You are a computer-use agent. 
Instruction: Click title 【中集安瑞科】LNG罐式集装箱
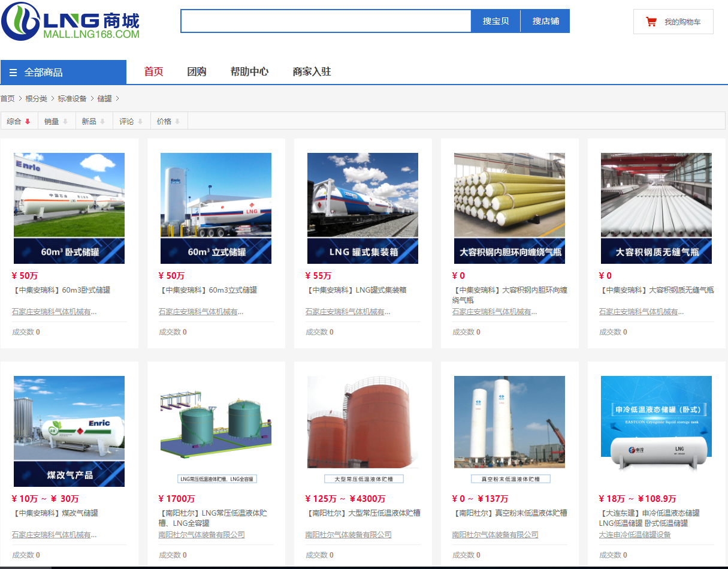pos(356,290)
